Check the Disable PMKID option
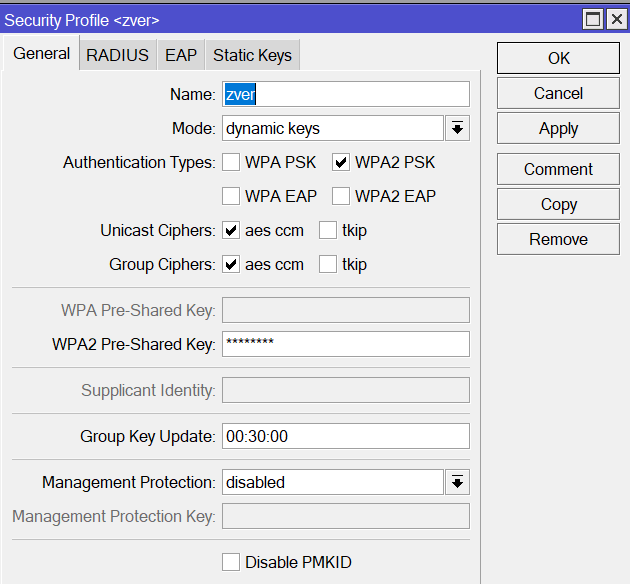Screen dimensions: 630x584 click(231, 562)
